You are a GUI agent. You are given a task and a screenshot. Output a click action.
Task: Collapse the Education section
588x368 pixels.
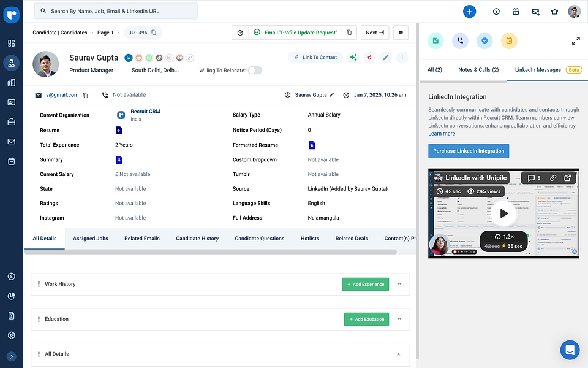pos(401,319)
